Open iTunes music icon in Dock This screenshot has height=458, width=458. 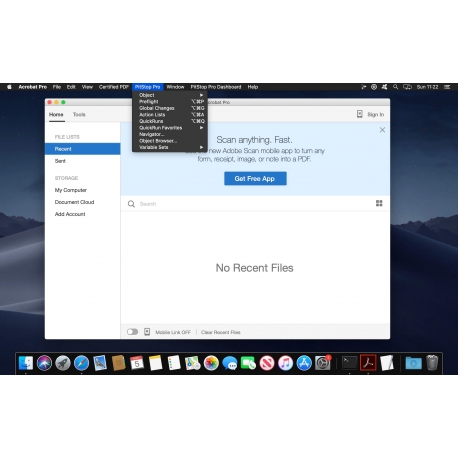(x=285, y=363)
